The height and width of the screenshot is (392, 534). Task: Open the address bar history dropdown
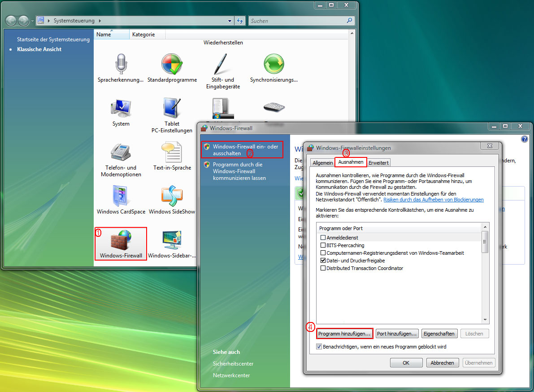tap(230, 21)
